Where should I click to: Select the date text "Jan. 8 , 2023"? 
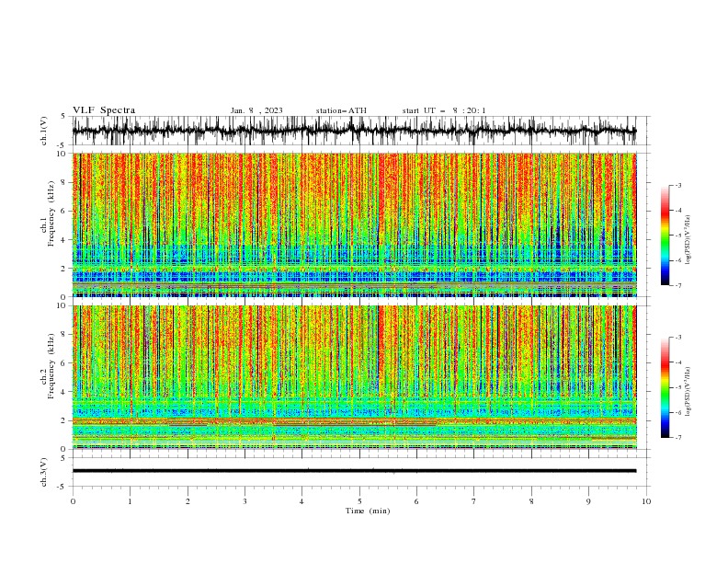coord(256,110)
